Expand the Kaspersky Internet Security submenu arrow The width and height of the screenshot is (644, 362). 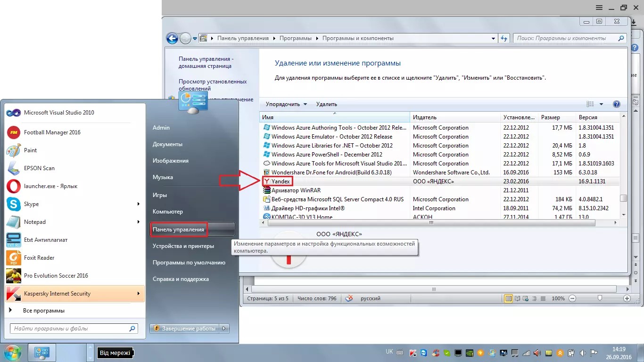[138, 294]
